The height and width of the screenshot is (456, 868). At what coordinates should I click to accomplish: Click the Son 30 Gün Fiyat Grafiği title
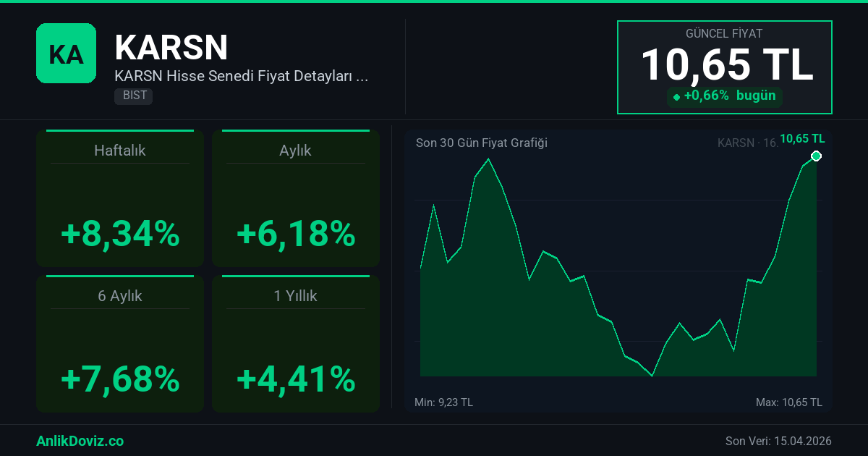coord(481,143)
